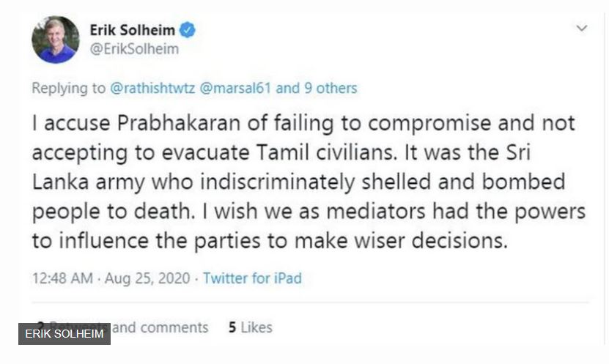Open the 12:48 AM timestamp

coord(62,278)
